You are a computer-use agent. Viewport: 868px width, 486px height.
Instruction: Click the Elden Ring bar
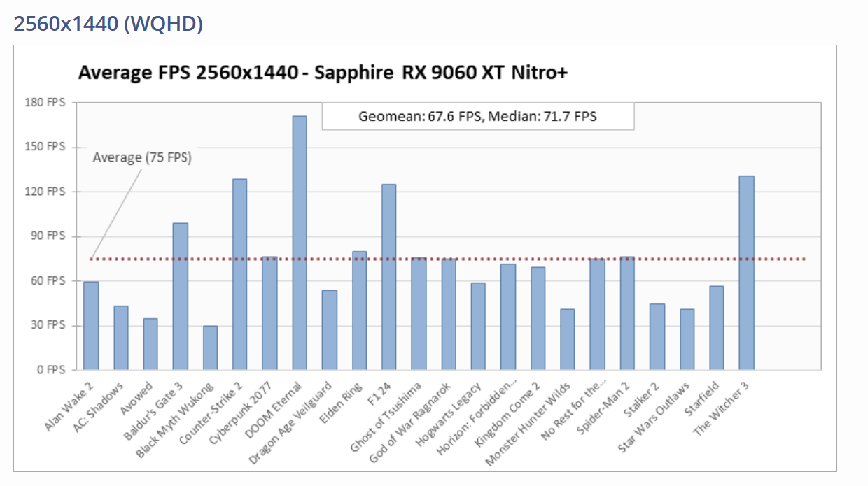tap(359, 310)
